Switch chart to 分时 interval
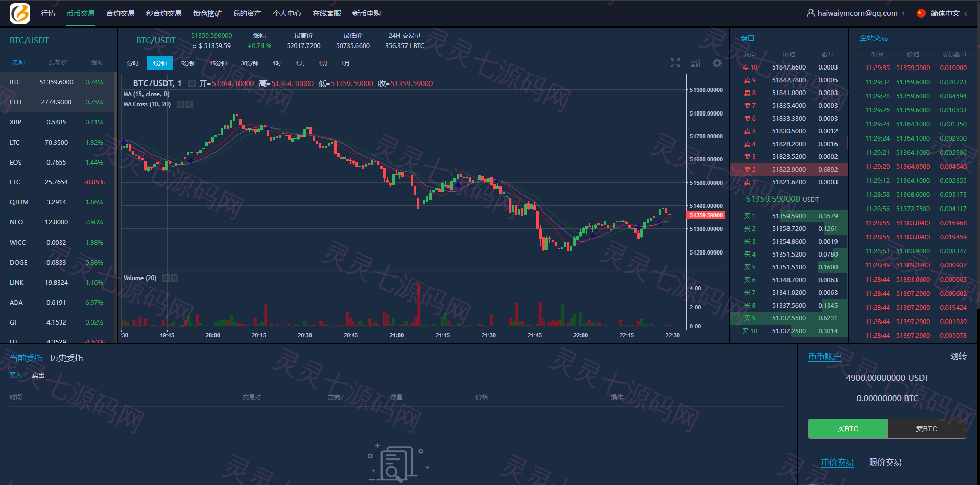Viewport: 980px width, 485px height. (133, 63)
